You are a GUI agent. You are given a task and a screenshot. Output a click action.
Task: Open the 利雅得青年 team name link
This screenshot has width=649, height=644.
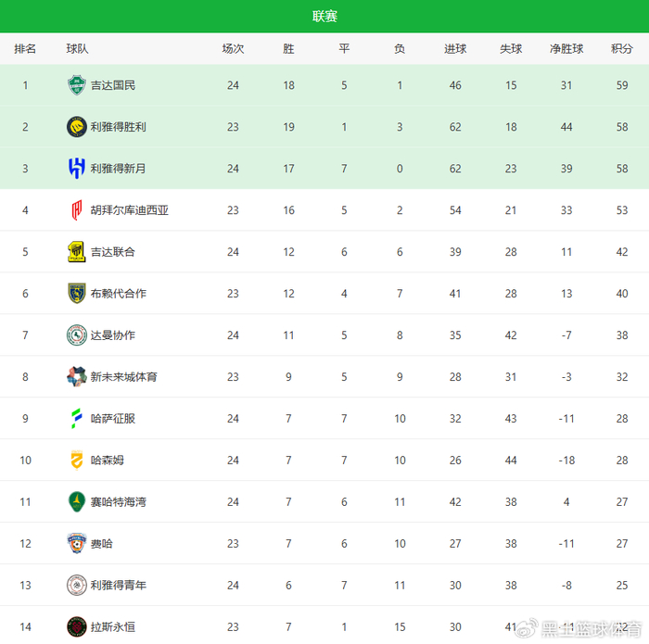(118, 586)
